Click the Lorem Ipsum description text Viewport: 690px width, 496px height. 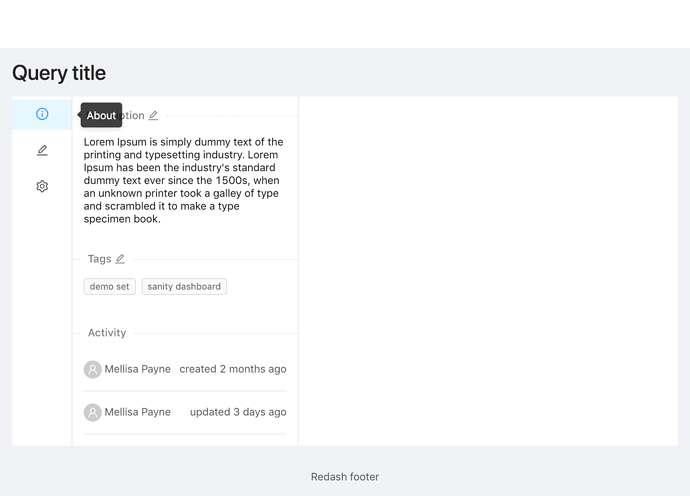coord(184,180)
